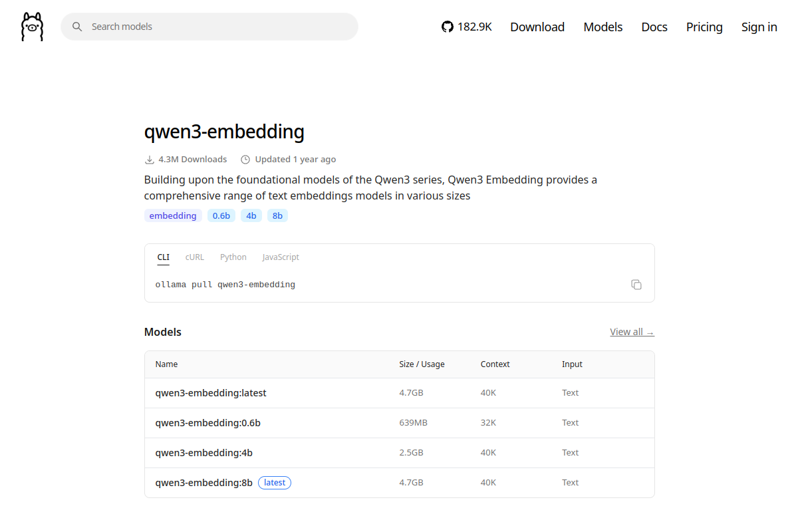Click the embedding tag

click(x=173, y=215)
